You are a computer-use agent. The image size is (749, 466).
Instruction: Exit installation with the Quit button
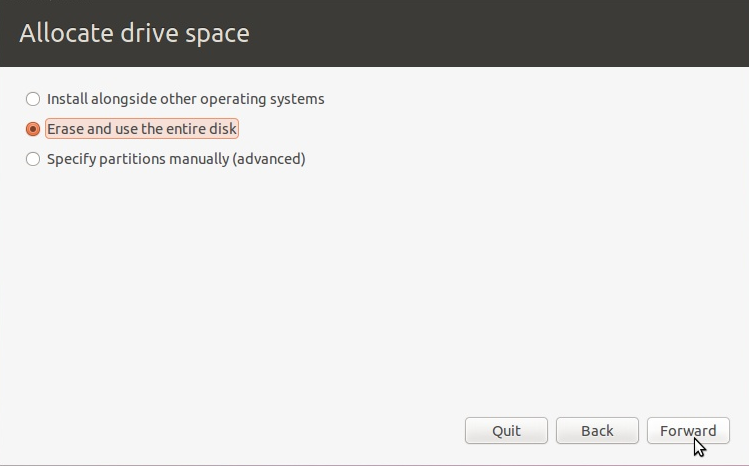[506, 431]
